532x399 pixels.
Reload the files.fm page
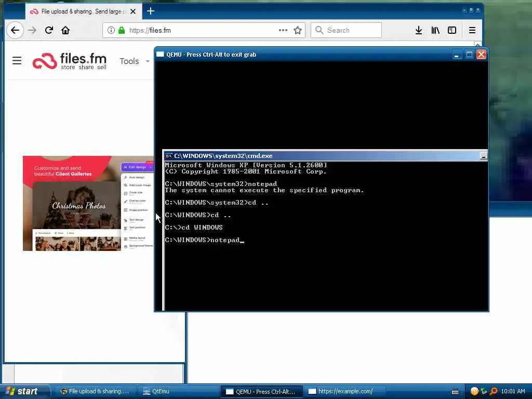[49, 30]
